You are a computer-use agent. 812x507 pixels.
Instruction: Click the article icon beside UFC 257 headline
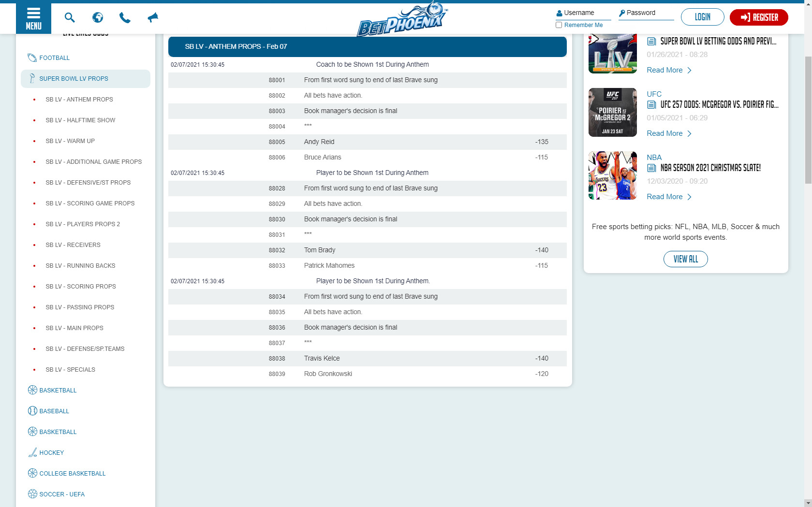tap(651, 105)
